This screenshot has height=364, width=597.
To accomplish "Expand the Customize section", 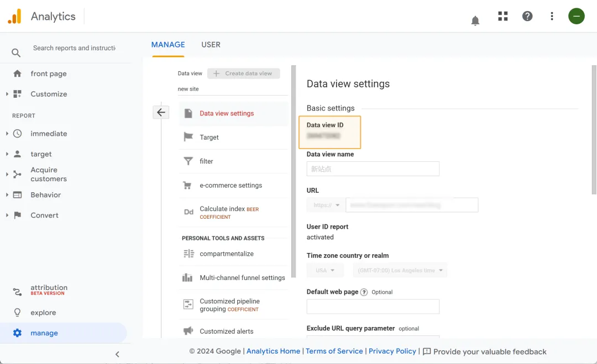I will [7, 94].
